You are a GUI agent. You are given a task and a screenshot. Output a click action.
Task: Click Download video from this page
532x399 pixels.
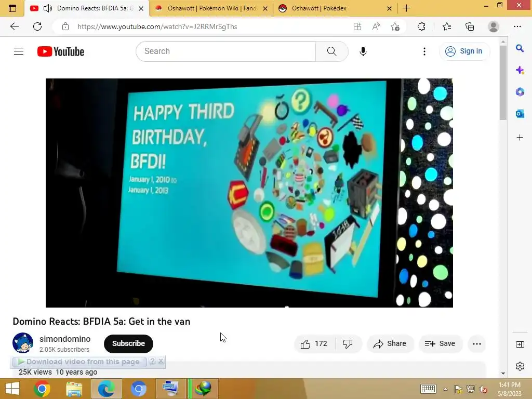[79, 362]
